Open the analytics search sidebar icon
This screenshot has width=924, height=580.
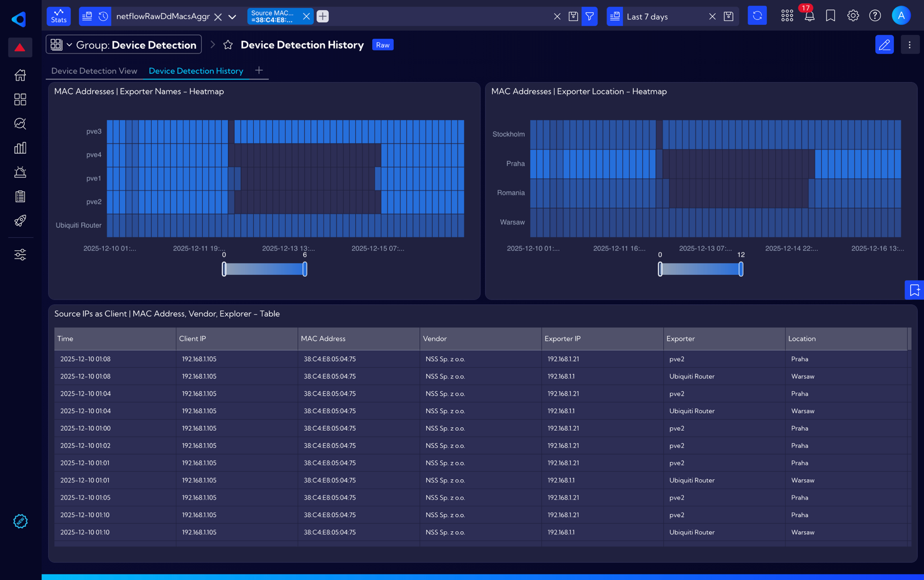pyautogui.click(x=20, y=124)
